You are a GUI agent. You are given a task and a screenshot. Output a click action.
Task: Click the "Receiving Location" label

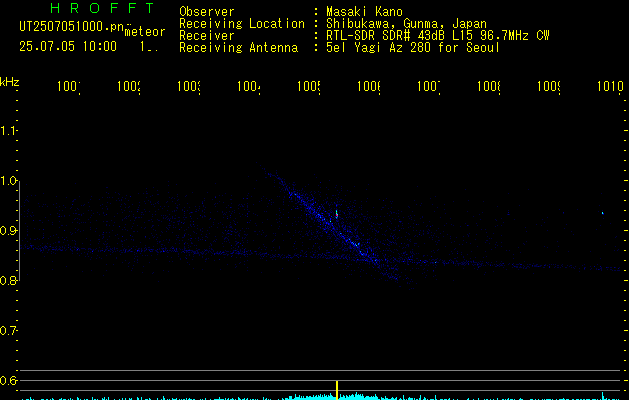tap(242, 24)
